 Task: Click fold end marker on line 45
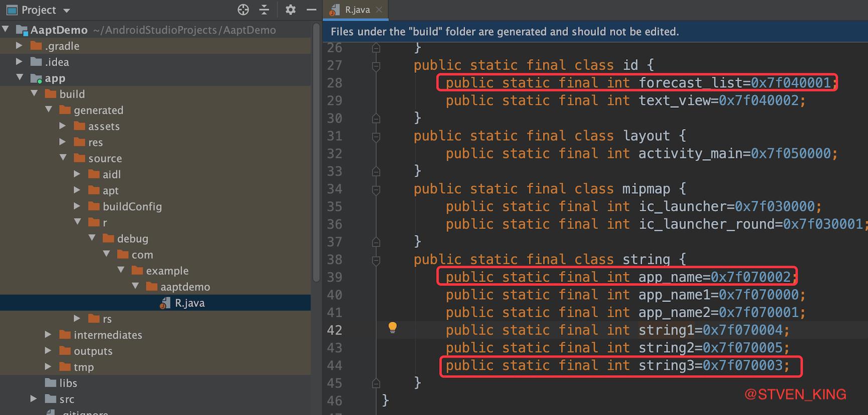pos(376,383)
